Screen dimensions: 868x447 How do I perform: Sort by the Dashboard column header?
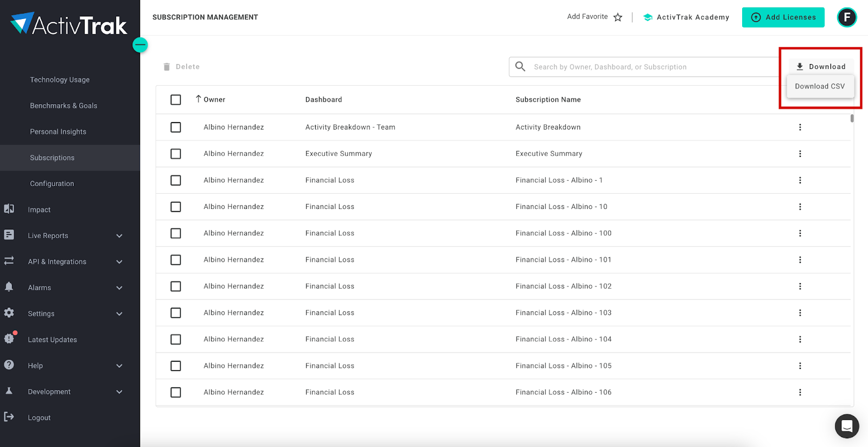point(323,100)
